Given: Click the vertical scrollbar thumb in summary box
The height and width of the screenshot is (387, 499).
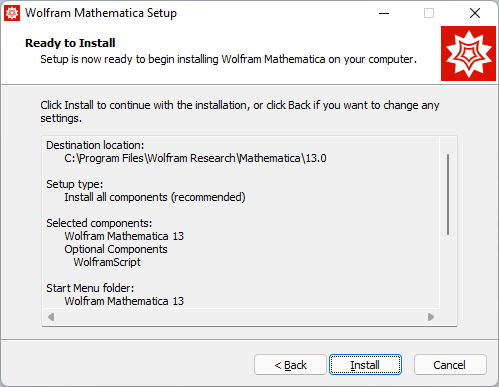Looking at the screenshot, I should click(x=448, y=194).
